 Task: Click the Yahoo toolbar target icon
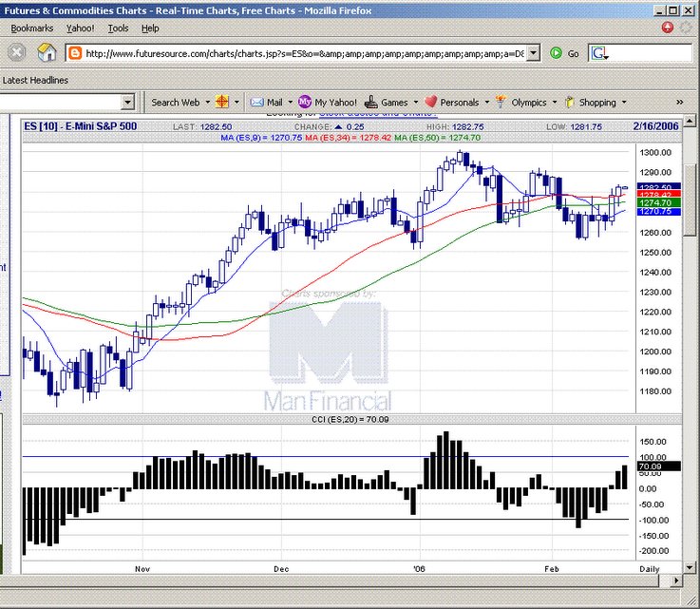coord(222,103)
